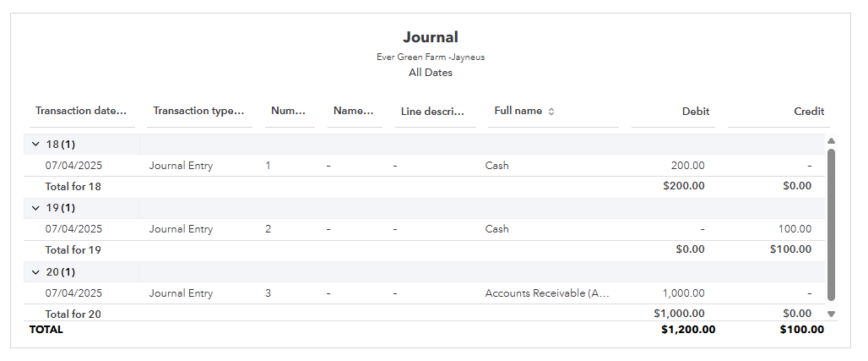Select the Transaction date column header
The image size is (868, 361).
tap(81, 111)
